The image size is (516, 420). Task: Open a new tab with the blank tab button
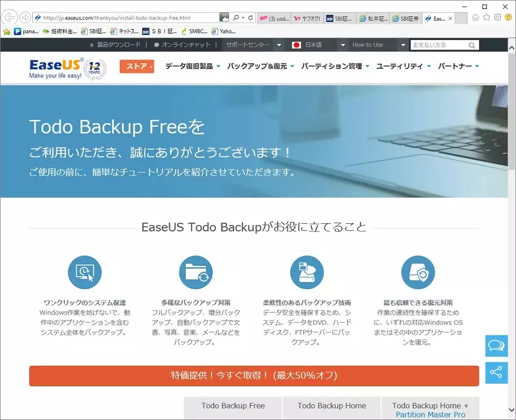[461, 19]
